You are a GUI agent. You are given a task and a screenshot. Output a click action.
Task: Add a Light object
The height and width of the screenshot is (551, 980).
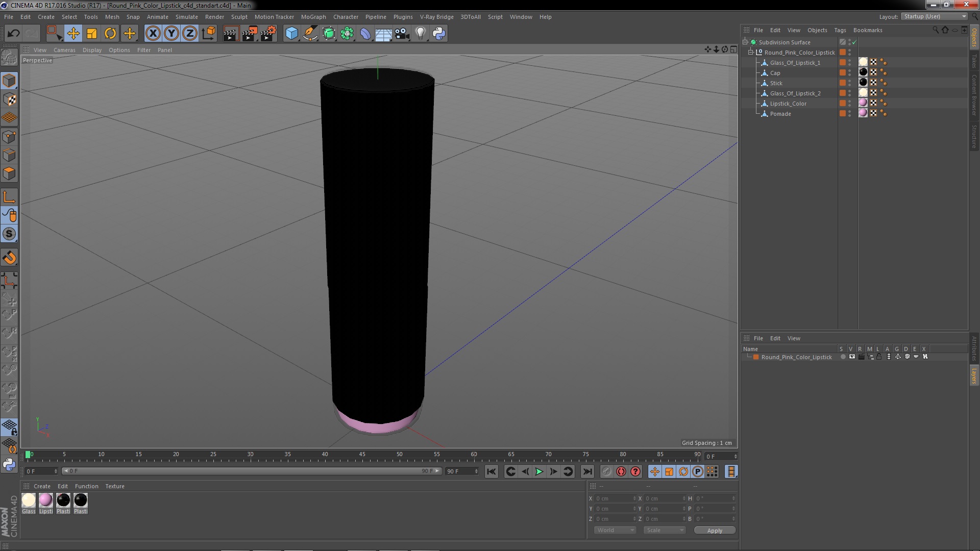420,34
